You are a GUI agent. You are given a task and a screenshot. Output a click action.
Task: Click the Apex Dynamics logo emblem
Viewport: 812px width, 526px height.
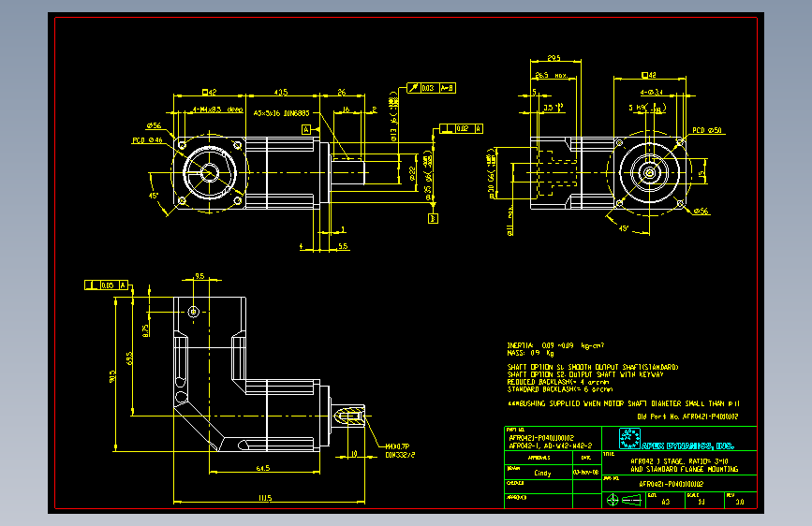click(x=629, y=438)
